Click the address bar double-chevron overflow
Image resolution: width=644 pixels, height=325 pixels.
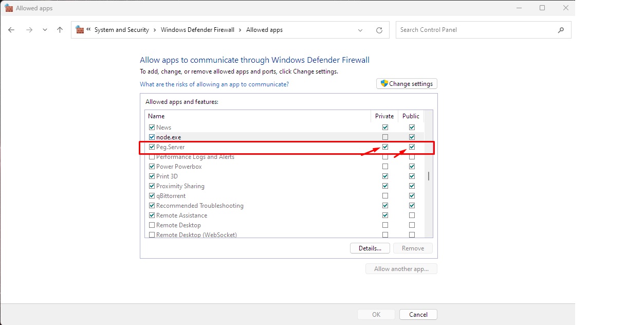coord(88,30)
